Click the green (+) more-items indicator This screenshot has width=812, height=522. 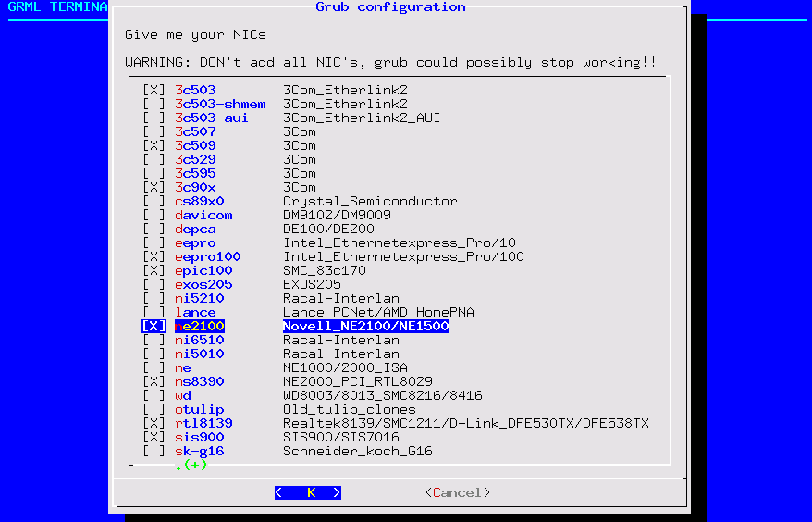(191, 465)
